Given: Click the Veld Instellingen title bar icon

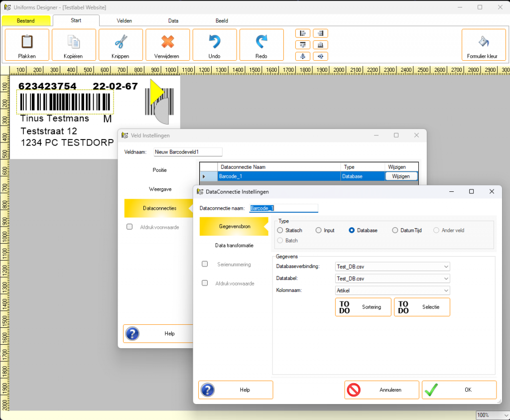Looking at the screenshot, I should click(x=125, y=136).
